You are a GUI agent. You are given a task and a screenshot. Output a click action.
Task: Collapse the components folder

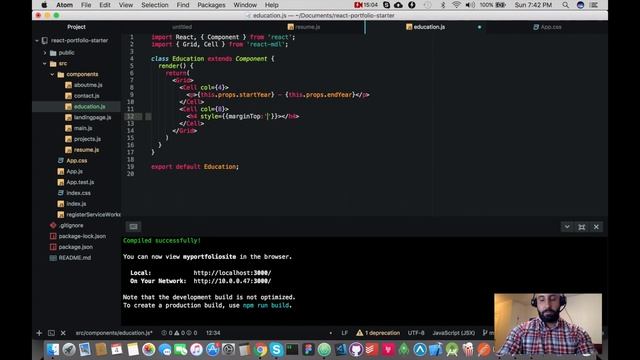tap(52, 74)
